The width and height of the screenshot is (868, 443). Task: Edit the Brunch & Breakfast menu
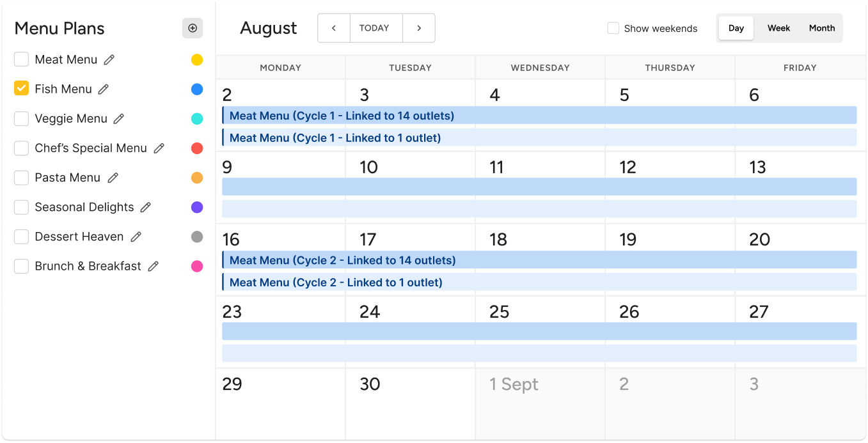[152, 265]
